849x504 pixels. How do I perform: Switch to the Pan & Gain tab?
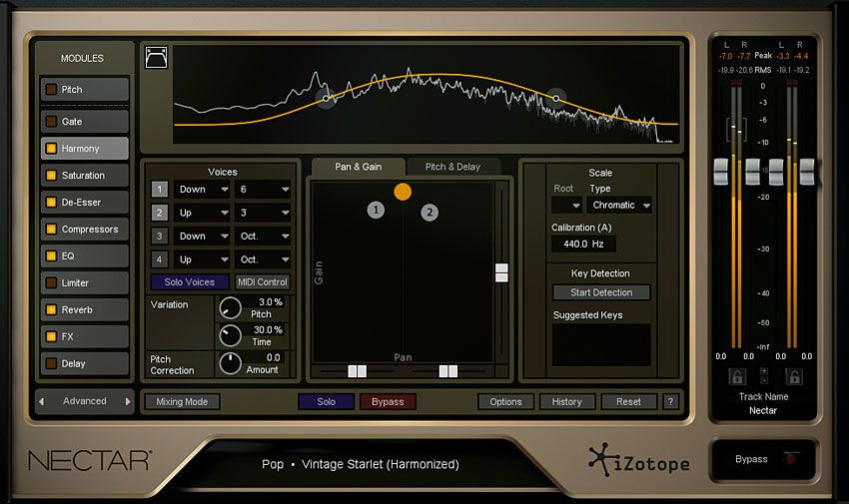pos(358,167)
